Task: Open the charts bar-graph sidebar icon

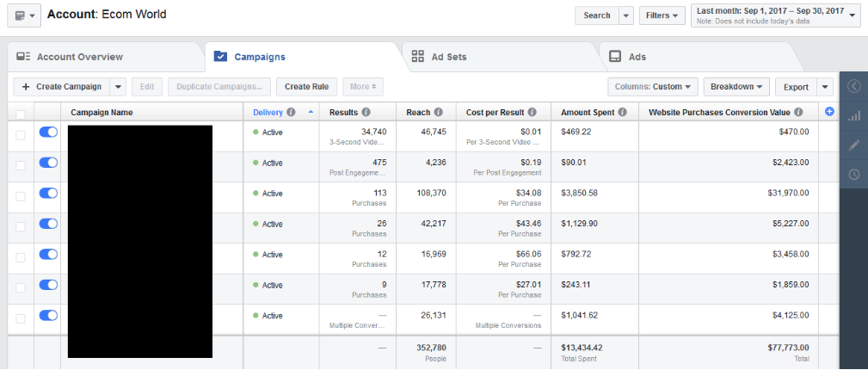Action: click(853, 116)
